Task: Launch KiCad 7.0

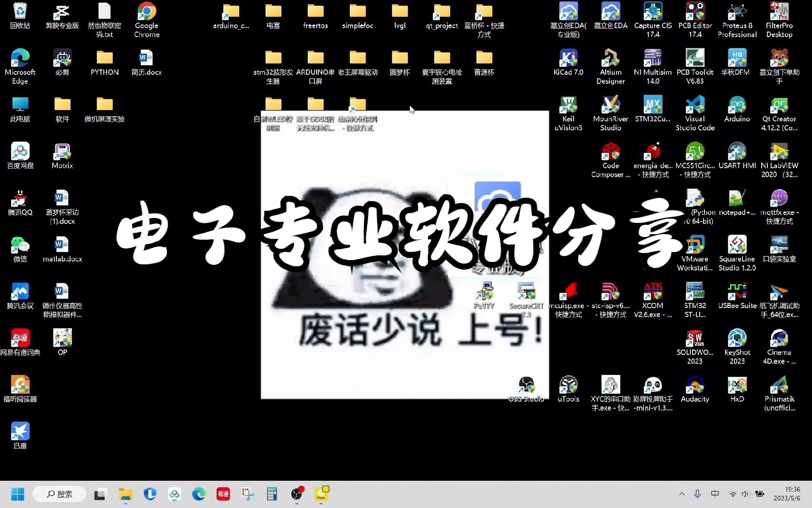Action: click(x=568, y=62)
